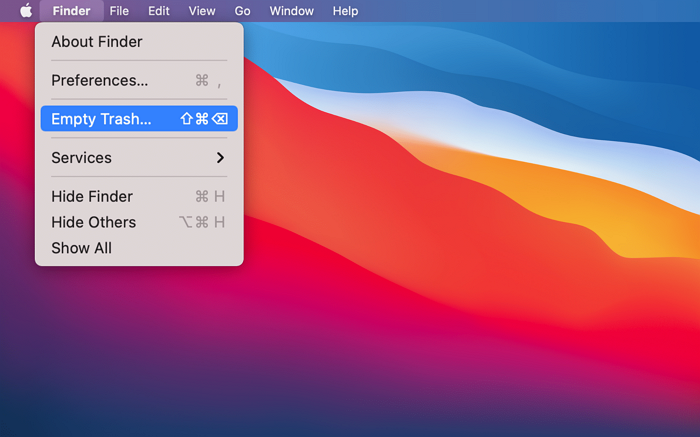Click the Services menu label
Screen dimensions: 700x437
pyautogui.click(x=81, y=158)
